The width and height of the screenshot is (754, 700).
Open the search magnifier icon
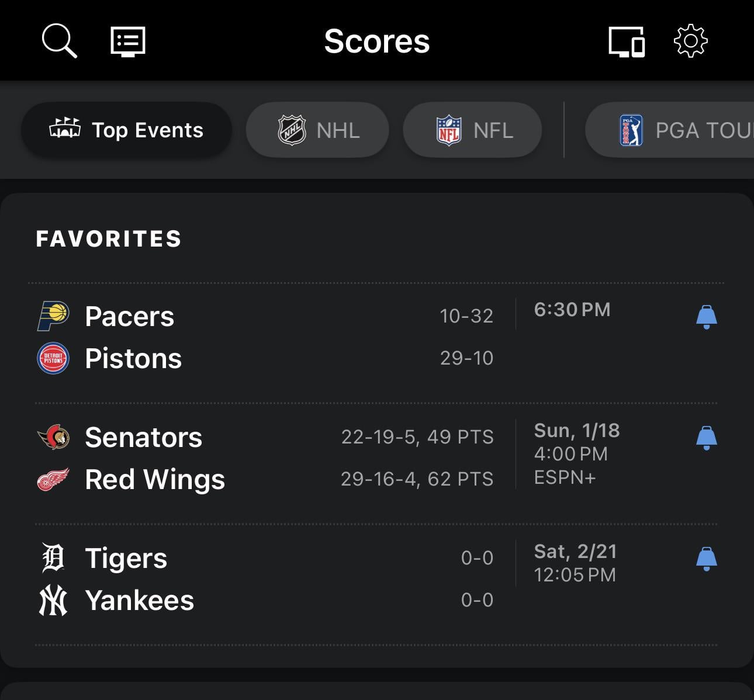tap(59, 41)
